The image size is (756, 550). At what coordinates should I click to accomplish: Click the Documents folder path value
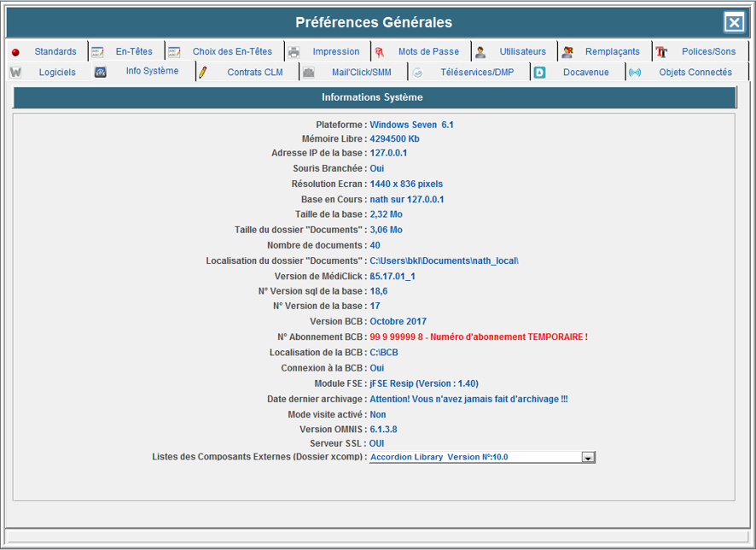[444, 260]
